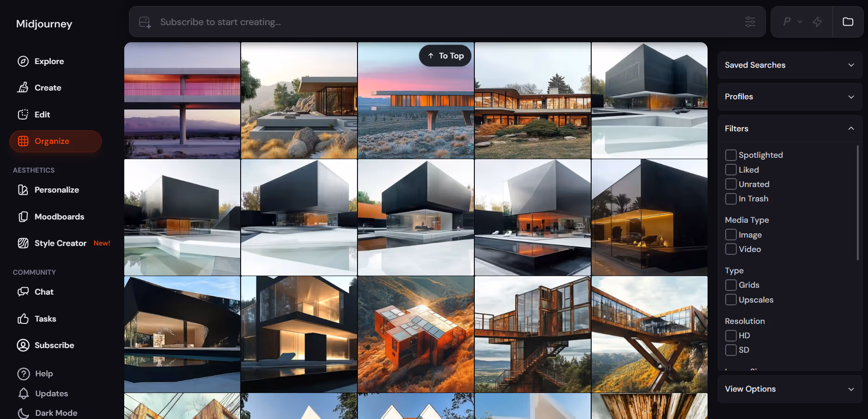Click the To Top button
The image size is (868, 419).
pyautogui.click(x=445, y=56)
